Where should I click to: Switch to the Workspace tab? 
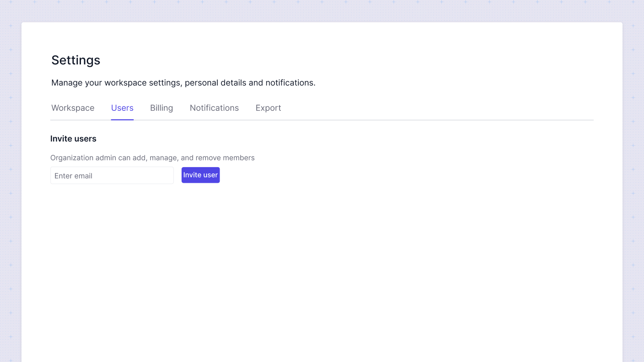(x=73, y=108)
